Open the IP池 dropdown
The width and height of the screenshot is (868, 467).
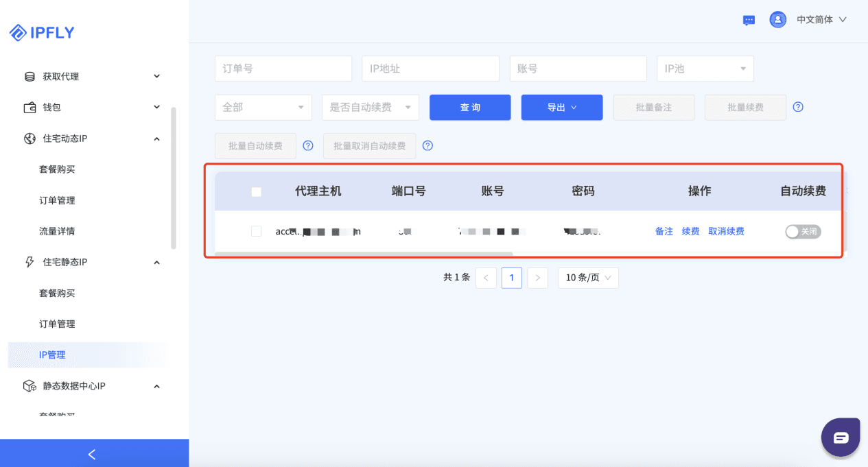click(x=705, y=69)
